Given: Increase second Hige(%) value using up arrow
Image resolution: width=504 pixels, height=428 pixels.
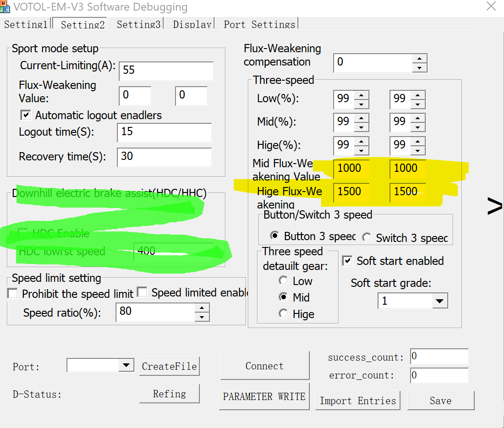Looking at the screenshot, I should (418, 141).
